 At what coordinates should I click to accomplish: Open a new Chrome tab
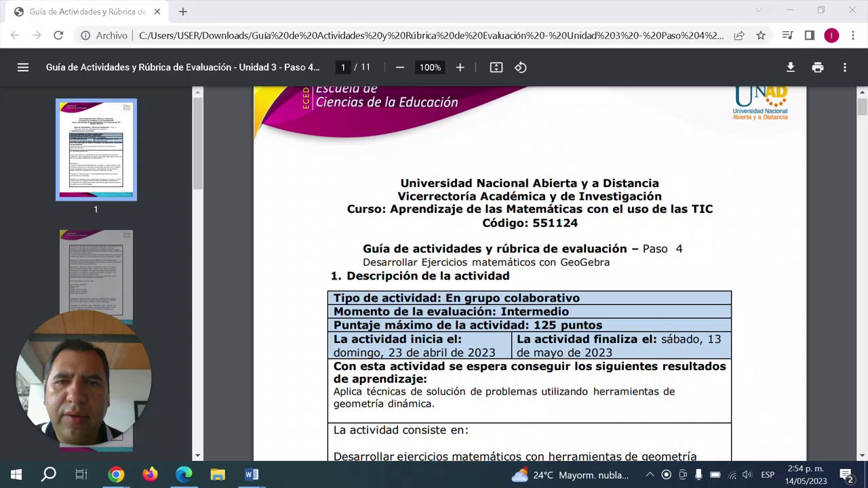click(x=183, y=12)
